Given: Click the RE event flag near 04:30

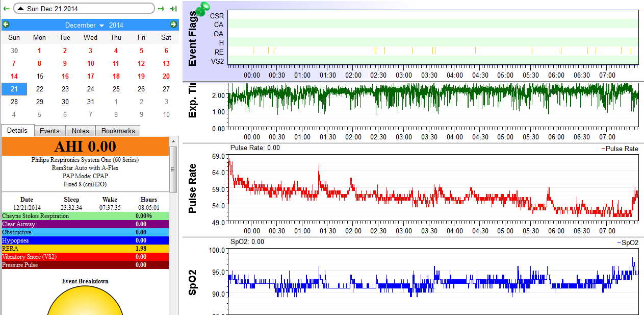Looking at the screenshot, I should 475,51.
